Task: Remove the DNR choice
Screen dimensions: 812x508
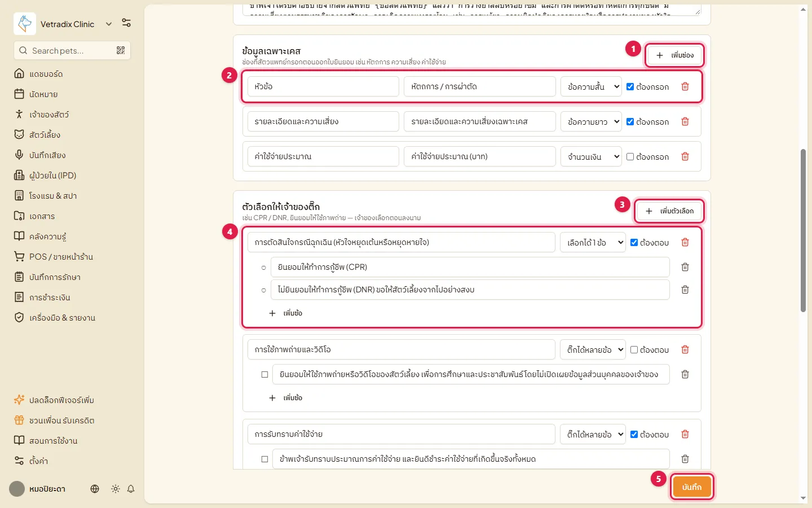Action: point(685,290)
